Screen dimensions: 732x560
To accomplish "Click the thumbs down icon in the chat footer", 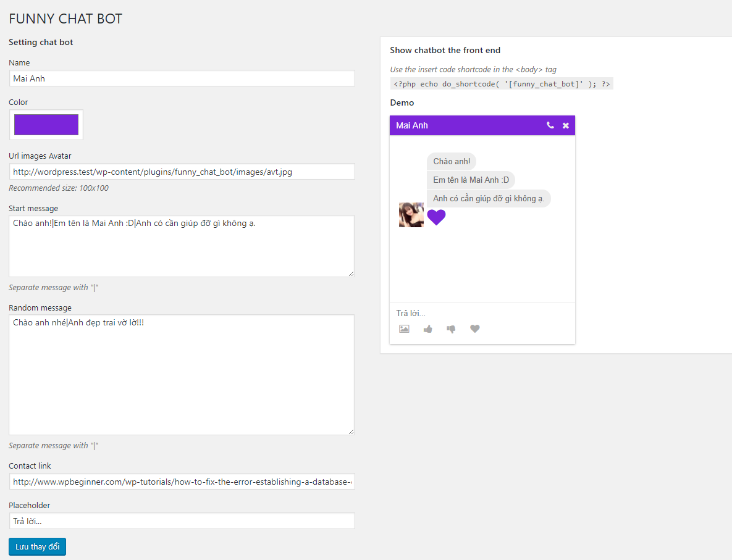I will pyautogui.click(x=451, y=328).
